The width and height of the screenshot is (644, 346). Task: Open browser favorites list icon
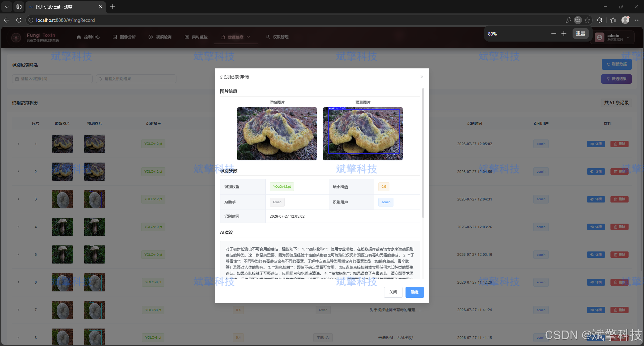point(613,20)
